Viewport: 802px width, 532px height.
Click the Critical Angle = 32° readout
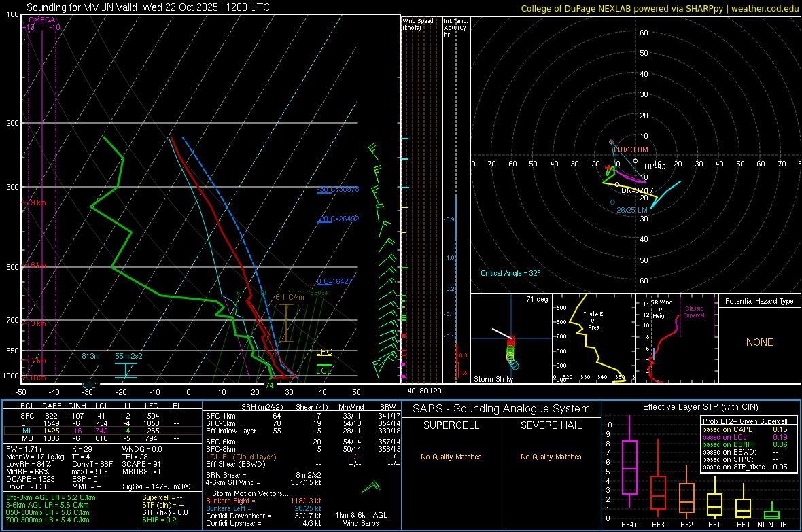pyautogui.click(x=510, y=273)
